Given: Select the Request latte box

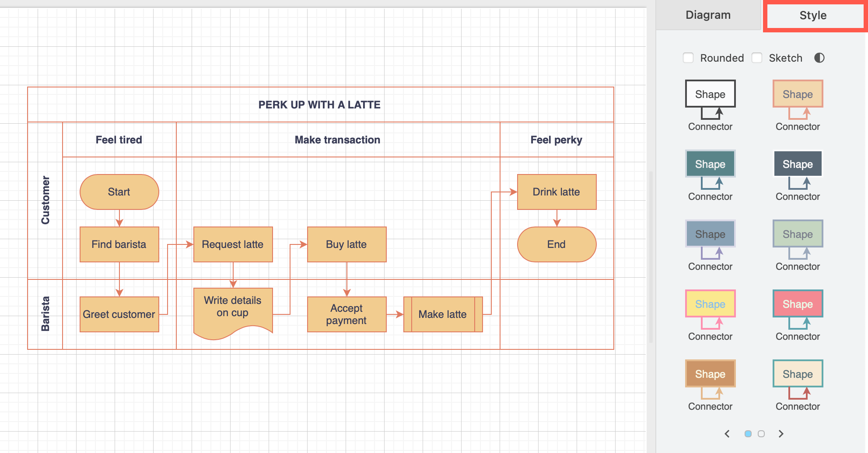Looking at the screenshot, I should tap(233, 244).
